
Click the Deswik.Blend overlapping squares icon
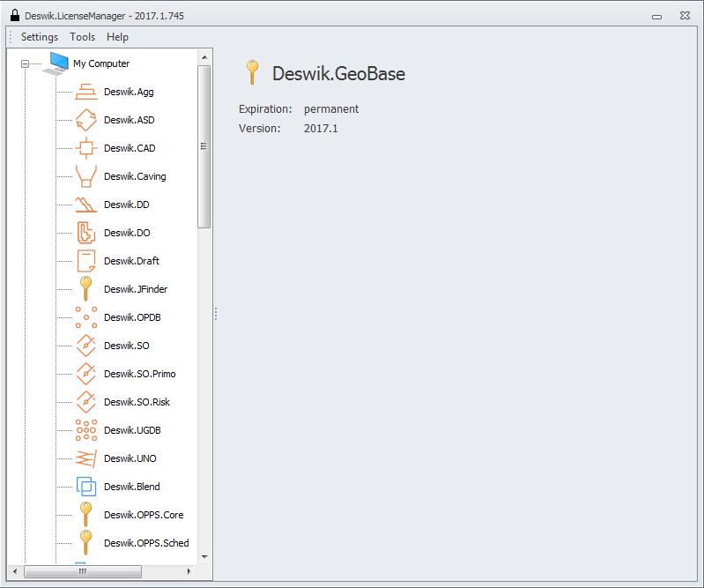click(x=85, y=487)
